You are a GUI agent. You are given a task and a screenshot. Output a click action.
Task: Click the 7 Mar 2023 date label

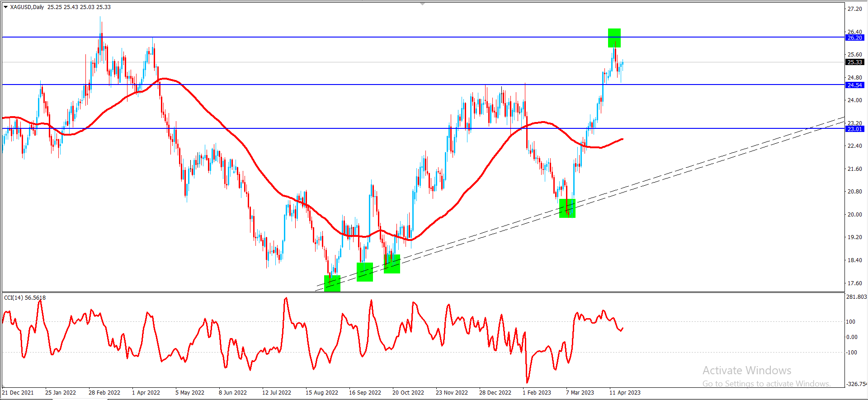click(x=580, y=393)
